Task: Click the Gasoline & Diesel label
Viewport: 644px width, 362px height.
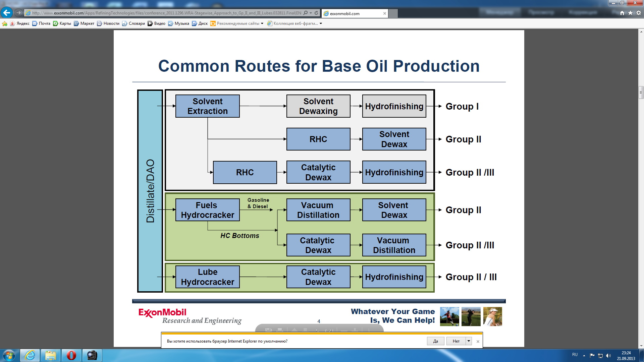Action: coord(258,203)
